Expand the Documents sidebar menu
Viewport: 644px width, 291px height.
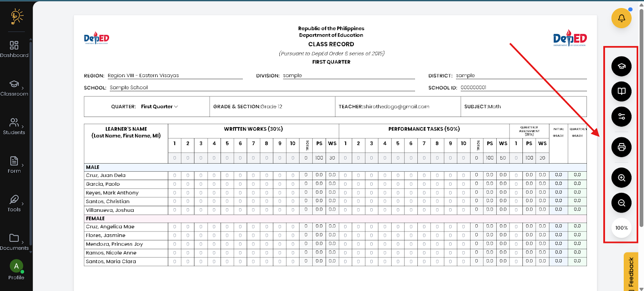[14, 242]
